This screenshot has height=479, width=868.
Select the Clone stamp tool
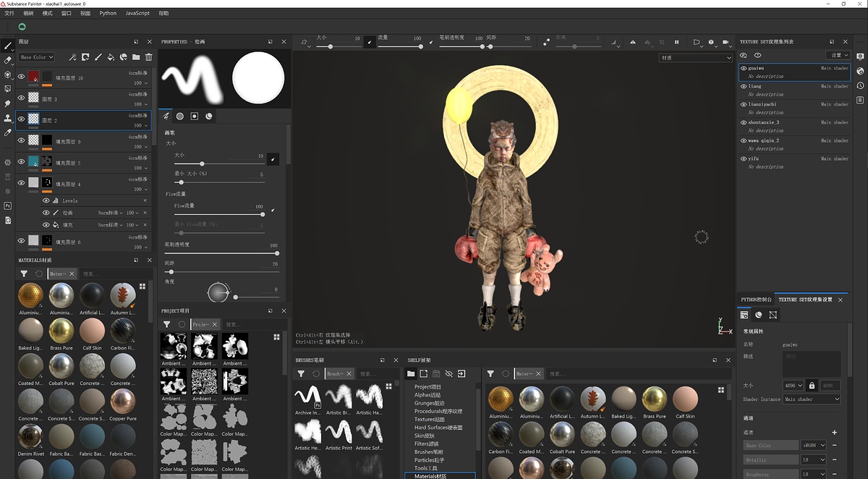tap(8, 118)
